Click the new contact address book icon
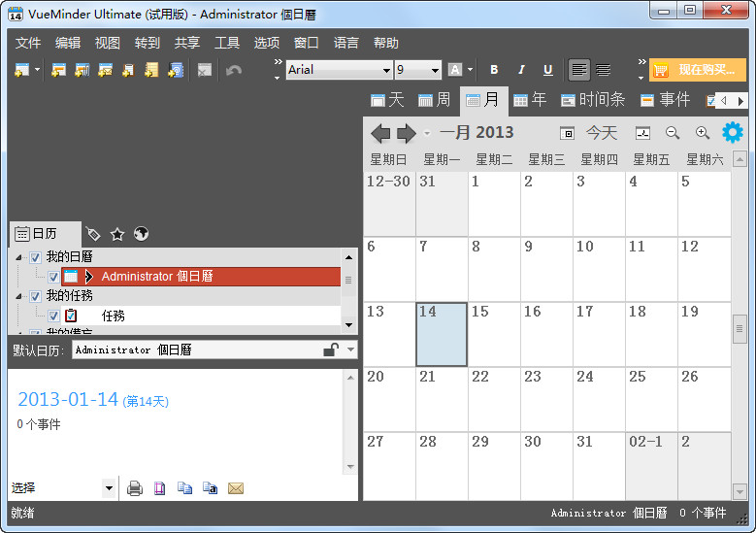 (x=176, y=71)
